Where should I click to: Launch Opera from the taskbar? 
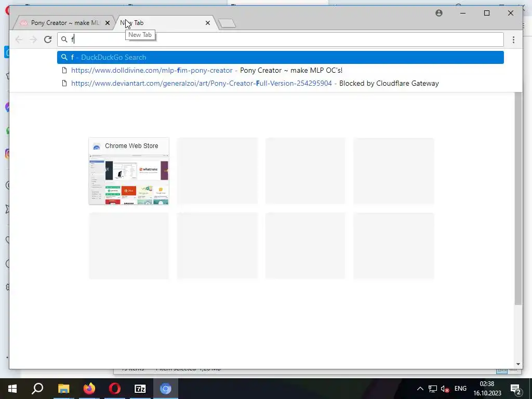[x=115, y=389]
